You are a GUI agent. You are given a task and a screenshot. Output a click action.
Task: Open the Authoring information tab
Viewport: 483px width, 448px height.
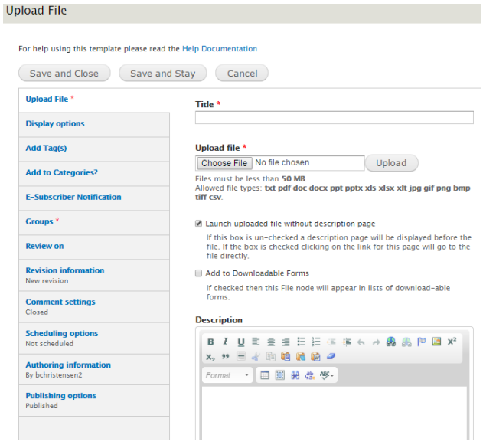click(94, 369)
